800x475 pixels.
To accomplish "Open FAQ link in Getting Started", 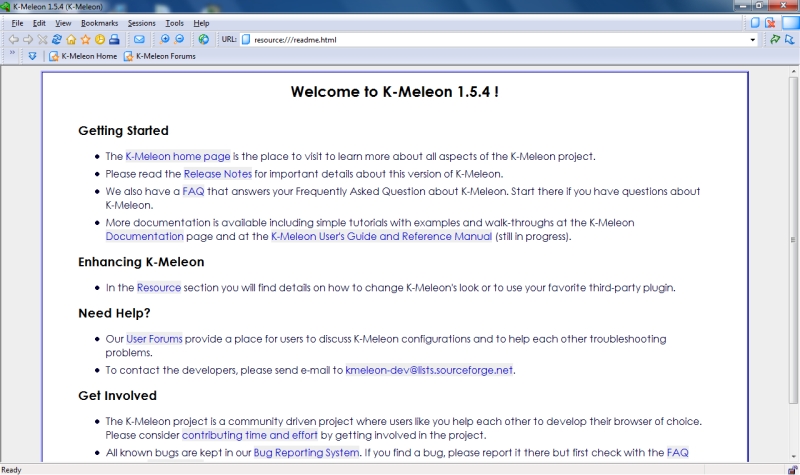I will tap(193, 191).
